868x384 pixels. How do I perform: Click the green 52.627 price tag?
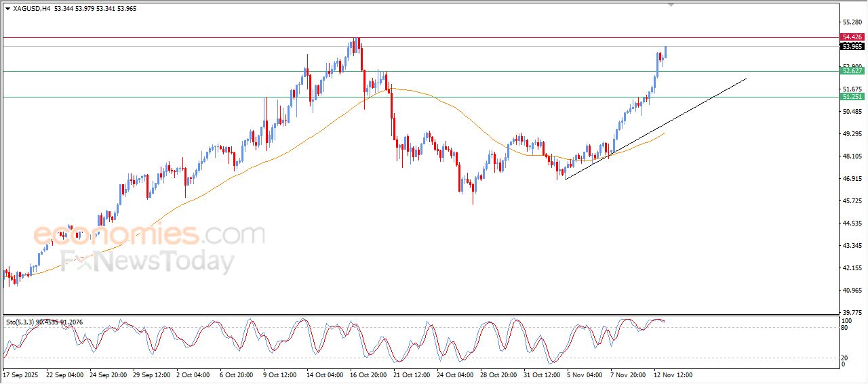(x=852, y=70)
